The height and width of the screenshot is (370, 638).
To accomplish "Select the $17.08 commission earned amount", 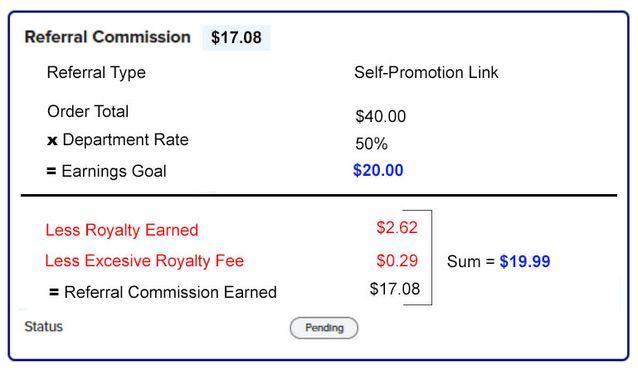I will tap(395, 289).
